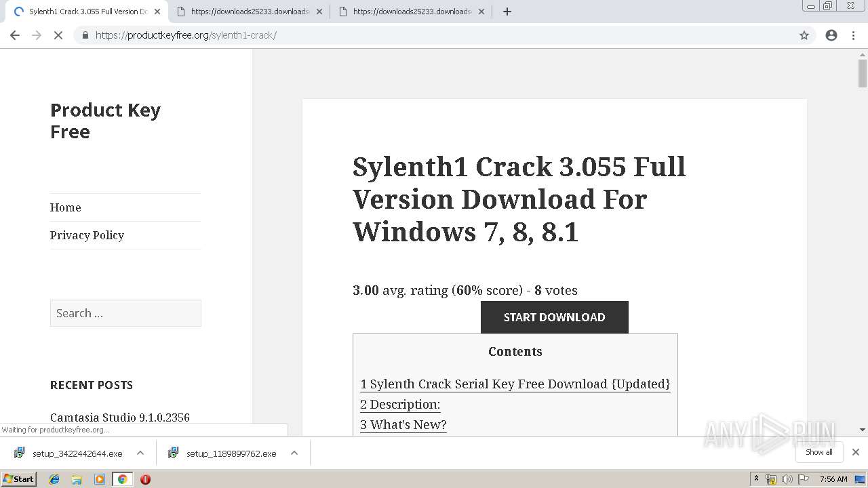
Task: Open Windows Explorer folder from taskbar
Action: (x=77, y=479)
